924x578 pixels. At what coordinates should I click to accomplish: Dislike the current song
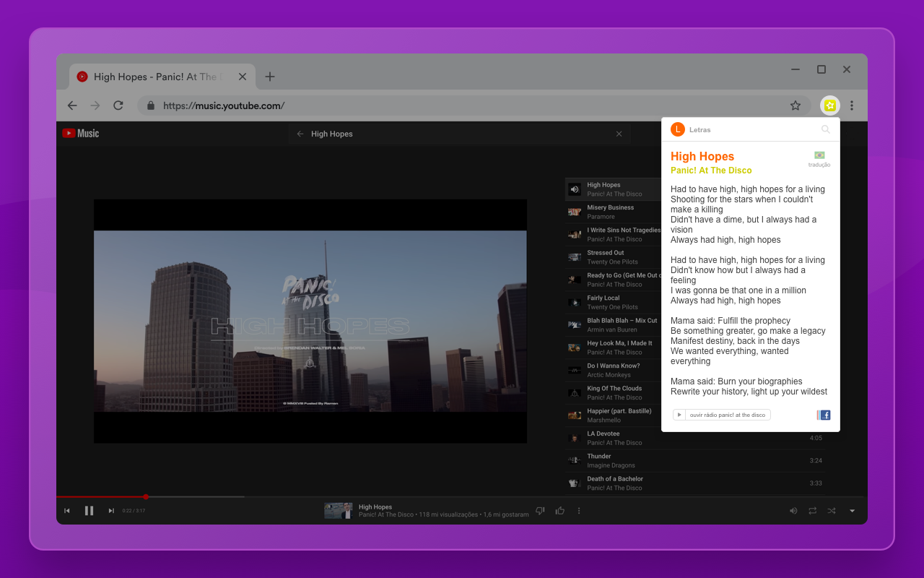(x=540, y=511)
